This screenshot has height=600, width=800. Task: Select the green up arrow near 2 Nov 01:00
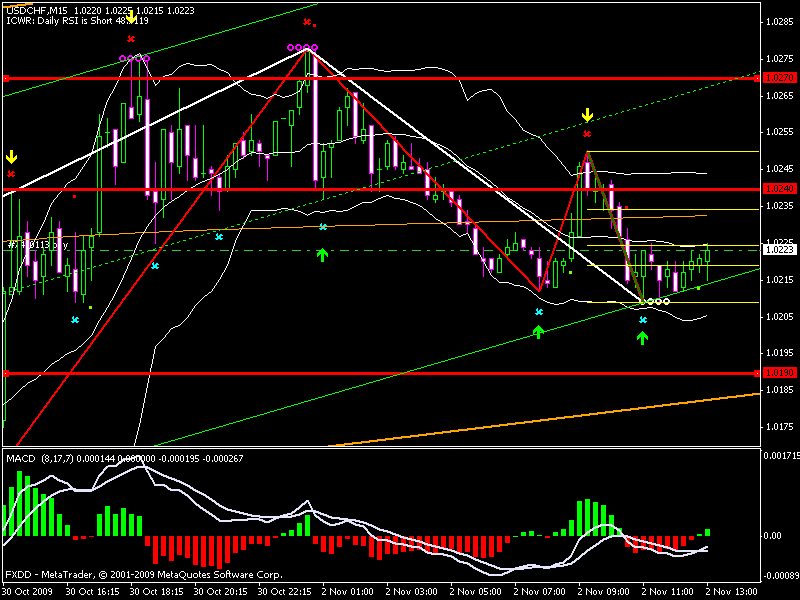click(322, 256)
